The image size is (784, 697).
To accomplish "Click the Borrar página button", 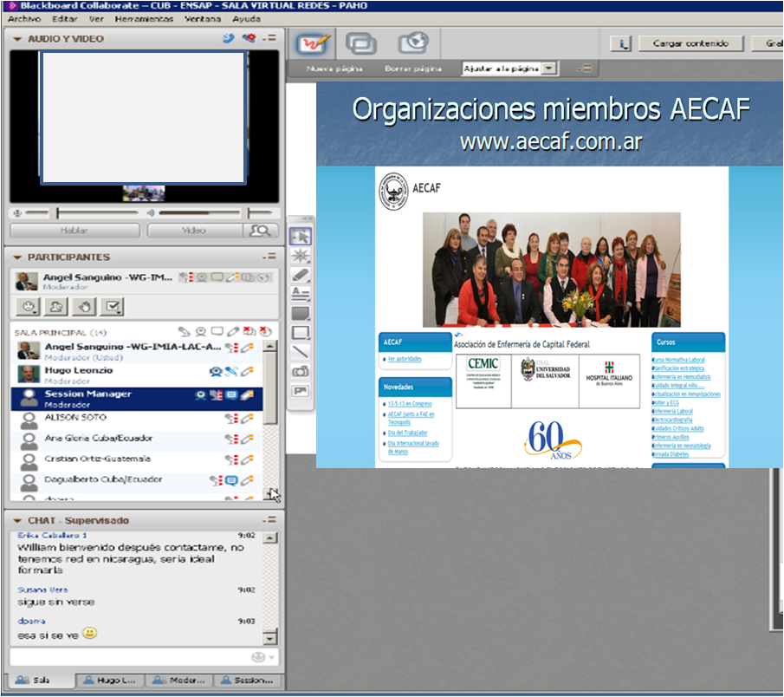I will tap(413, 68).
